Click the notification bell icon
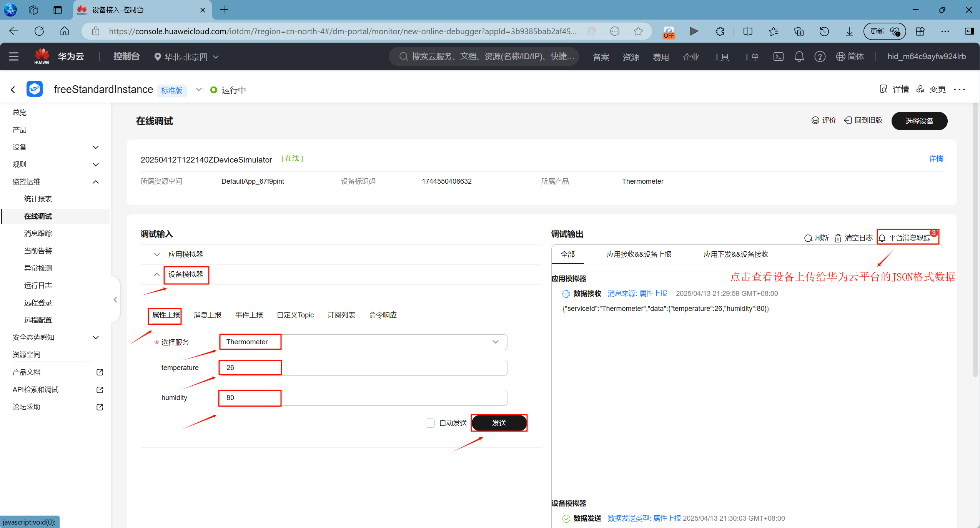Viewport: 980px width, 528px height. 799,56
